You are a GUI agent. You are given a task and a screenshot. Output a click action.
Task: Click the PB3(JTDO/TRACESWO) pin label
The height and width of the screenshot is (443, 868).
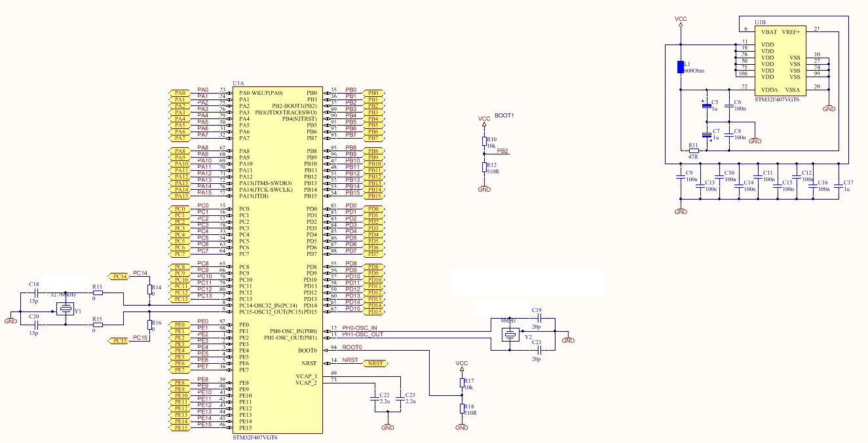coord(286,113)
